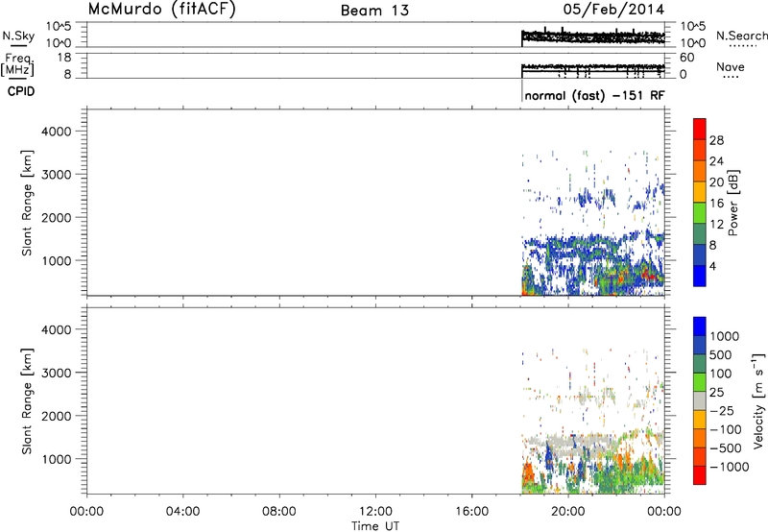Click the Power [dB] color bar title
This screenshot has width=768, height=532.
(x=732, y=203)
